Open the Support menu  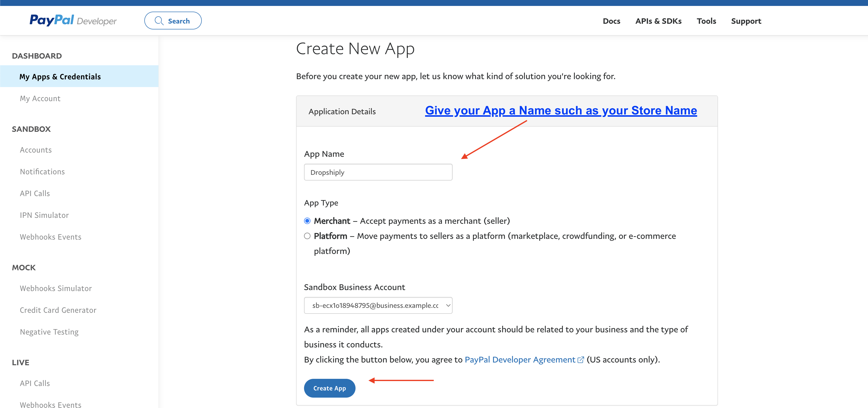(746, 21)
